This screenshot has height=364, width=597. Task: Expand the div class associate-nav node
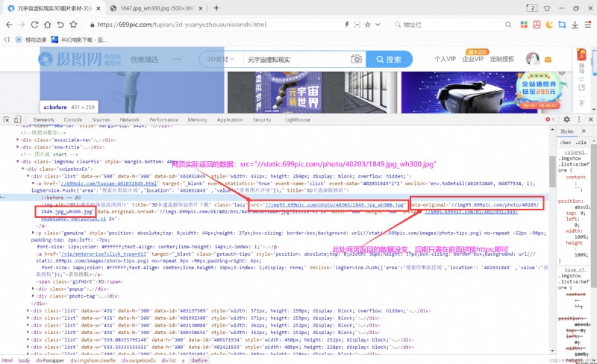(18, 139)
